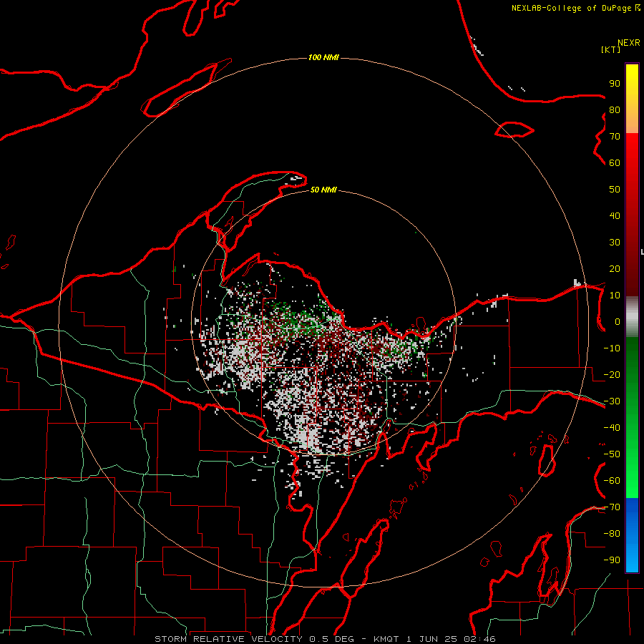Click the 50 value on the velocity scale

615,190
